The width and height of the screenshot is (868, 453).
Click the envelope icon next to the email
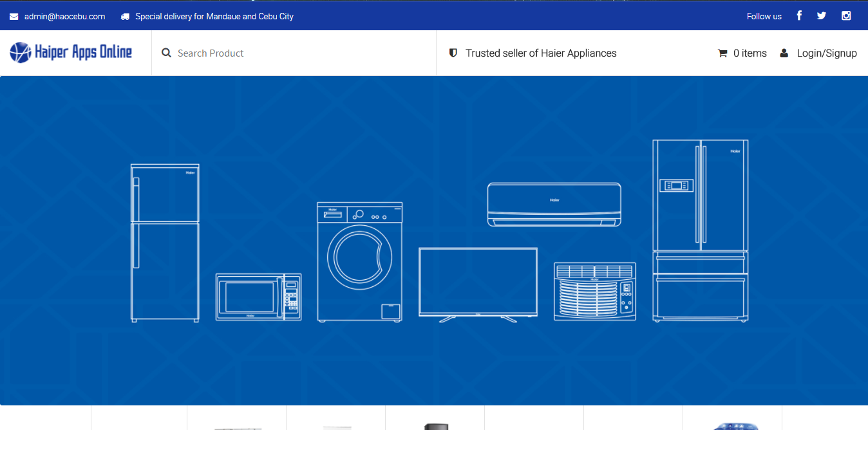tap(13, 16)
